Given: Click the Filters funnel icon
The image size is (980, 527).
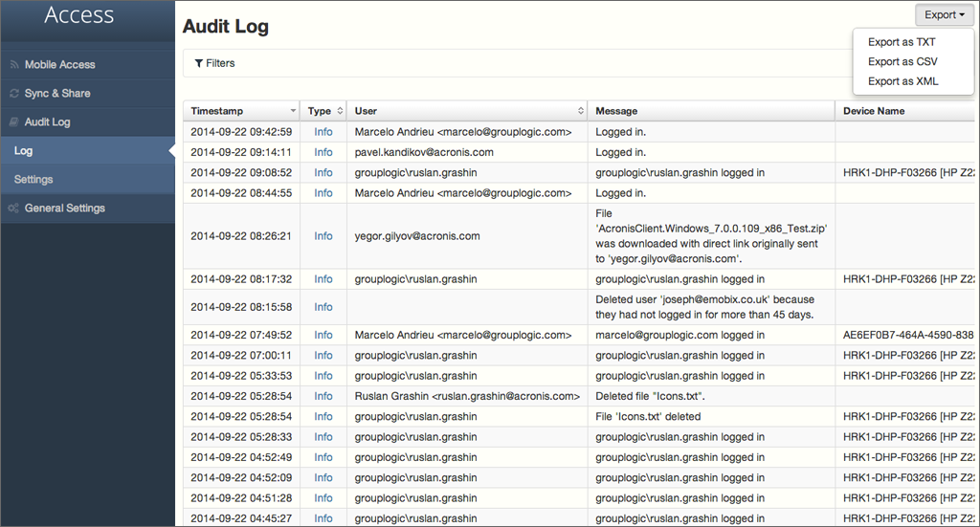Looking at the screenshot, I should [x=198, y=63].
